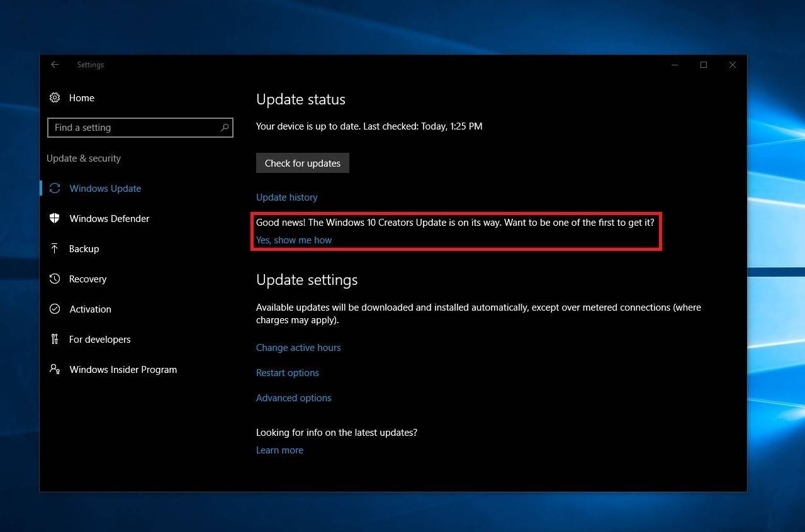Image resolution: width=805 pixels, height=532 pixels.
Task: Close the Settings window
Action: (x=732, y=65)
